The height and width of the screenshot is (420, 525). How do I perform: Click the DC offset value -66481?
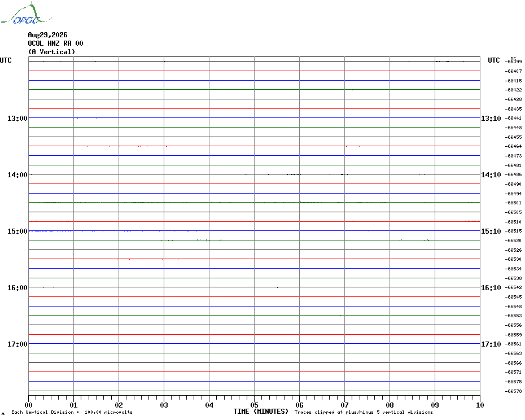(x=513, y=165)
